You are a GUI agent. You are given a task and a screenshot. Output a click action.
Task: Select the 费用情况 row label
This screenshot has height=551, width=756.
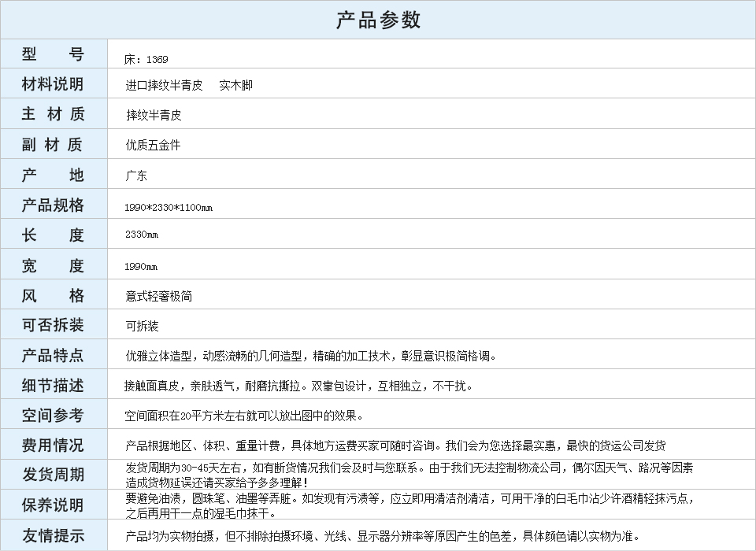pyautogui.click(x=53, y=445)
